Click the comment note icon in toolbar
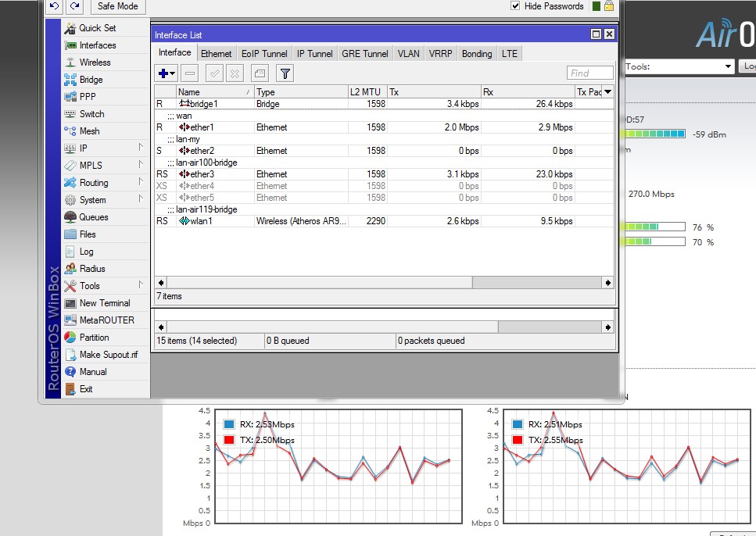Image resolution: width=756 pixels, height=536 pixels. (260, 73)
